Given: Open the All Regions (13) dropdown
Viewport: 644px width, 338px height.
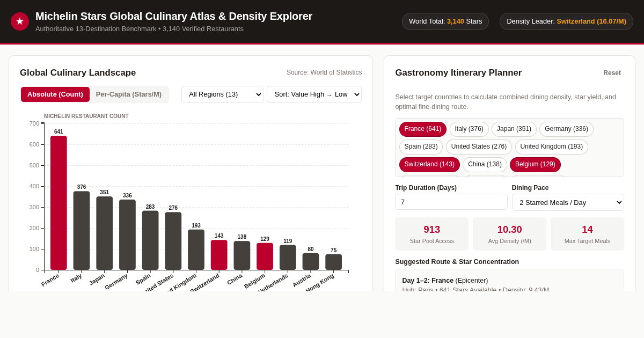Looking at the screenshot, I should point(222,94).
